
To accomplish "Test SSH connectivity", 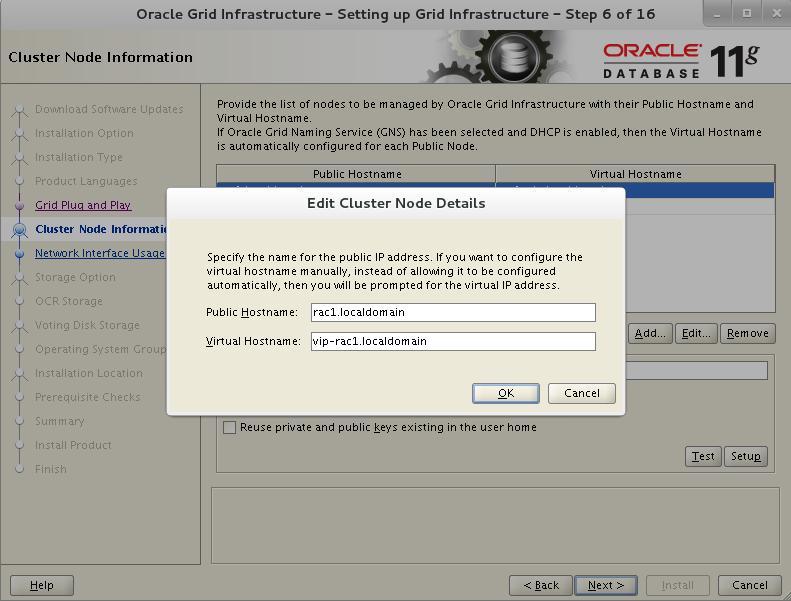I will [x=703, y=456].
